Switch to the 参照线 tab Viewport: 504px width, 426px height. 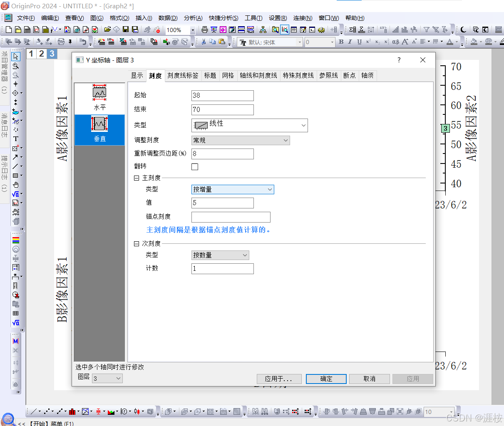329,75
